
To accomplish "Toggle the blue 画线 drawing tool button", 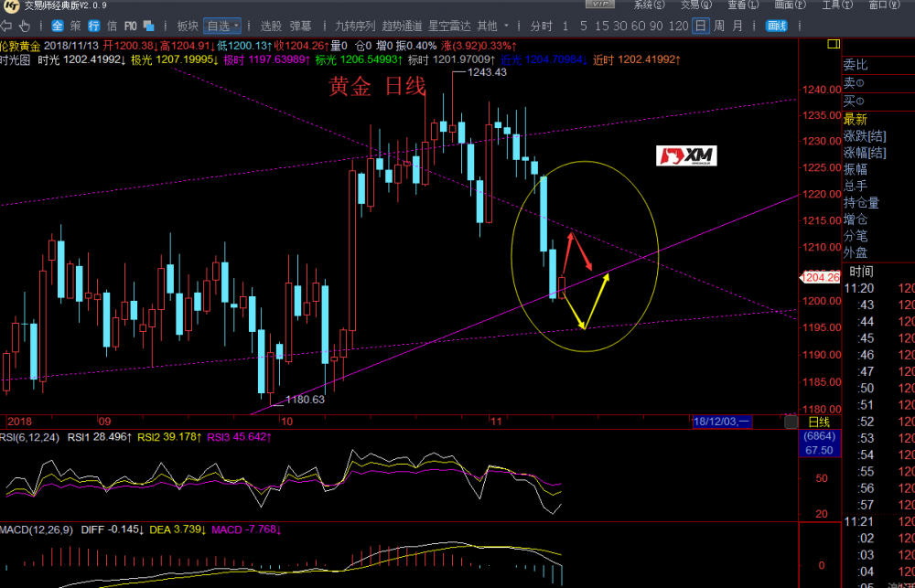I will (x=776, y=26).
